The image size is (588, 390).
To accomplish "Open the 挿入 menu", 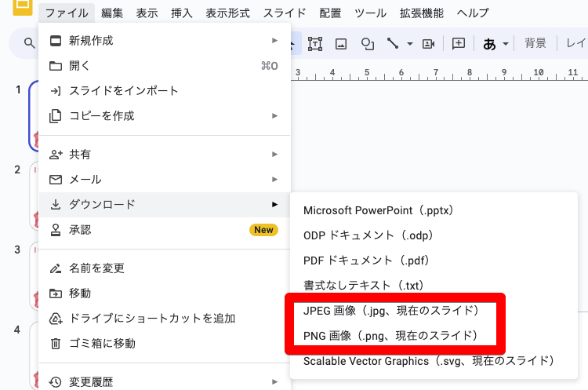I will click(181, 13).
